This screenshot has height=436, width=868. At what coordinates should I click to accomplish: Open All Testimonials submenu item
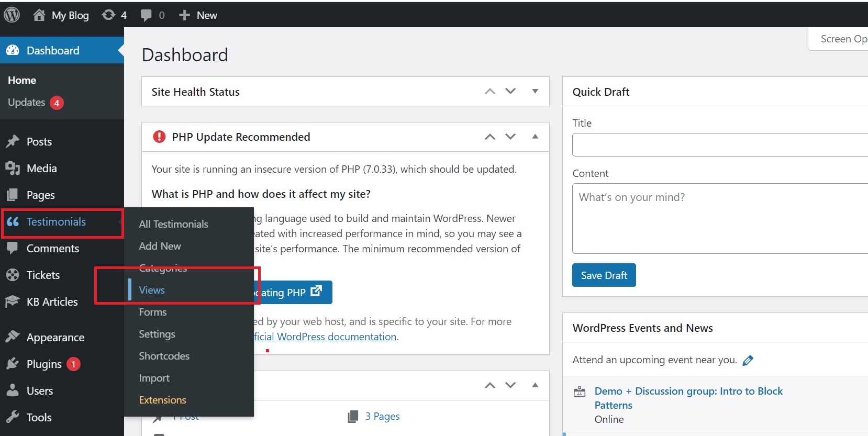[173, 224]
